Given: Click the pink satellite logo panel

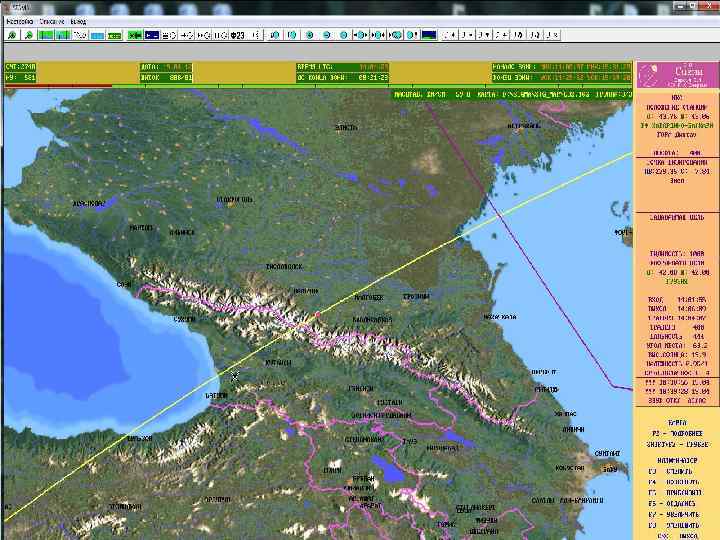Looking at the screenshot, I should 677,75.
